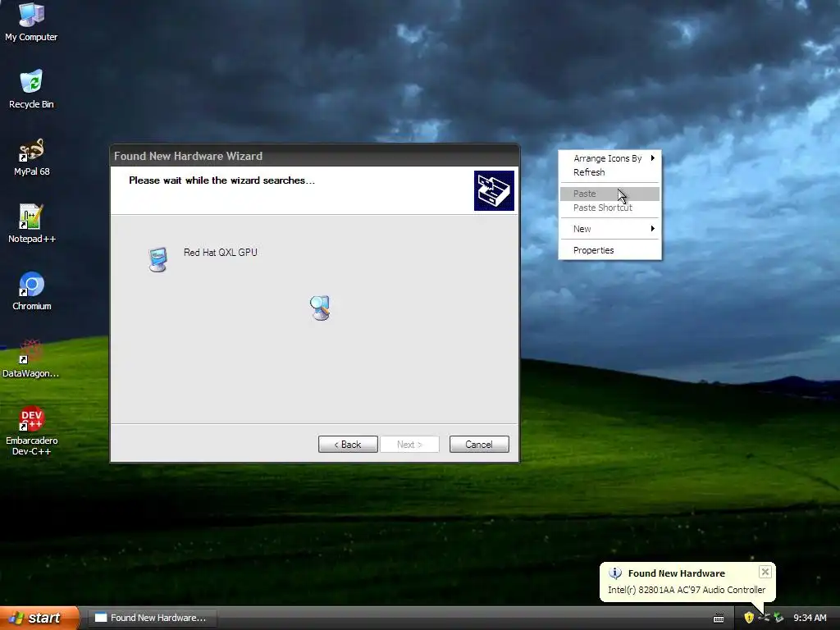The image size is (840, 630).
Task: Open the My Computer desktop icon
Action: tap(31, 21)
